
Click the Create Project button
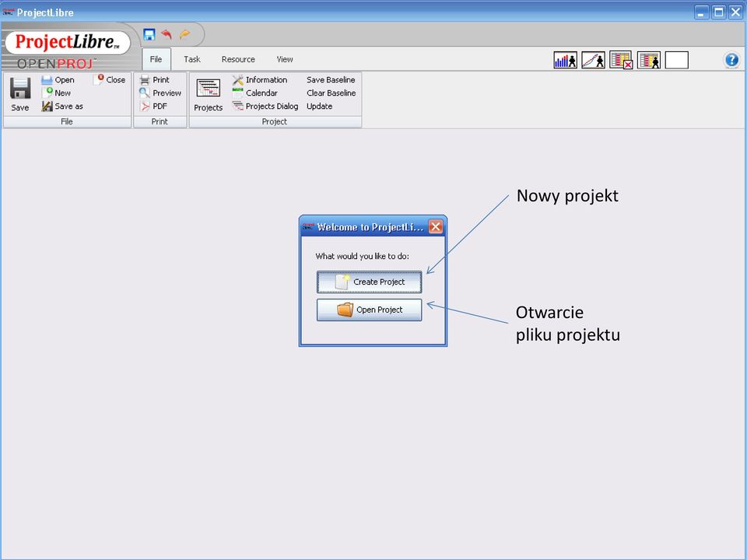pyautogui.click(x=369, y=282)
